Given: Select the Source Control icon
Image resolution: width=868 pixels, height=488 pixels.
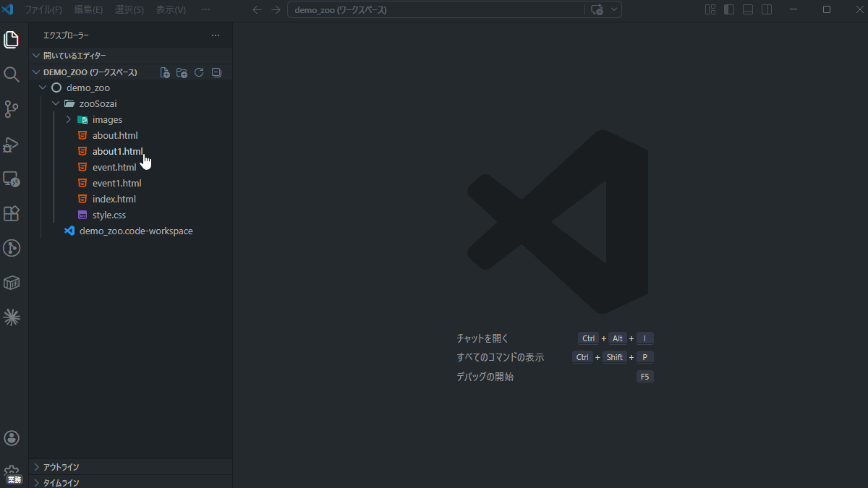Looking at the screenshot, I should tap(12, 109).
